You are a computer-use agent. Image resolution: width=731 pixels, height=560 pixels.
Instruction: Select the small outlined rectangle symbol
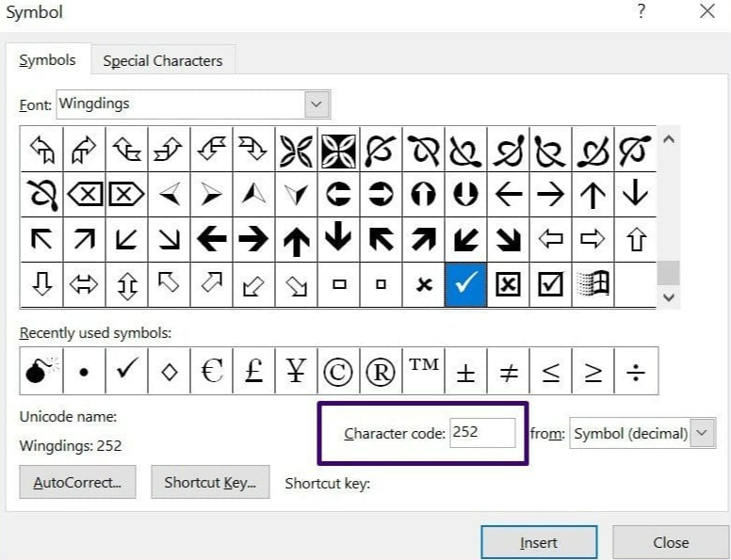tap(338, 284)
